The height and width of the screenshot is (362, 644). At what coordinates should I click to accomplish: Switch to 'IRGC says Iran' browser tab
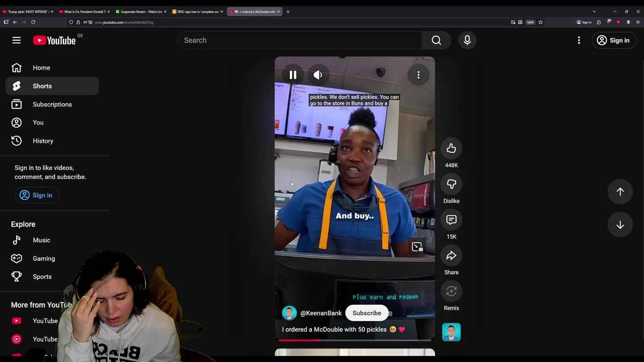198,12
